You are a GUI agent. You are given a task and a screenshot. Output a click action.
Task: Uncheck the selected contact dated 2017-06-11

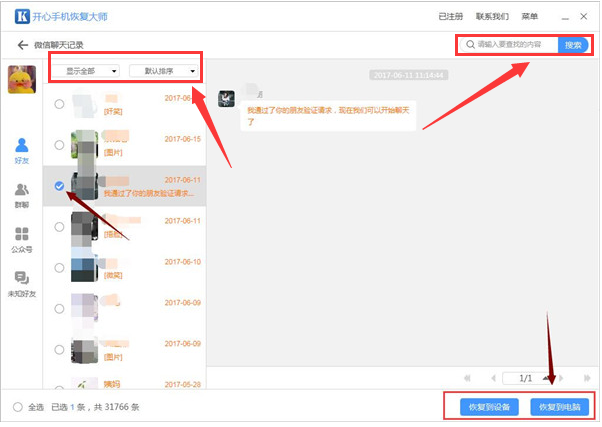pyautogui.click(x=59, y=186)
